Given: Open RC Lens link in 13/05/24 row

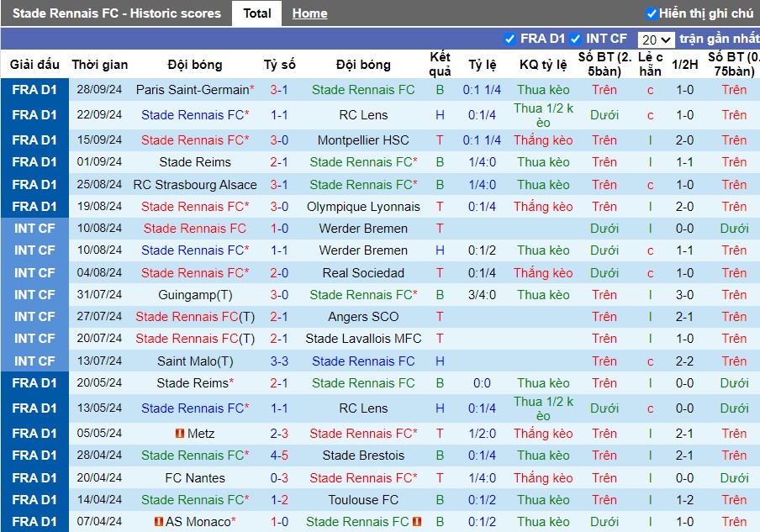Looking at the screenshot, I should 363,408.
